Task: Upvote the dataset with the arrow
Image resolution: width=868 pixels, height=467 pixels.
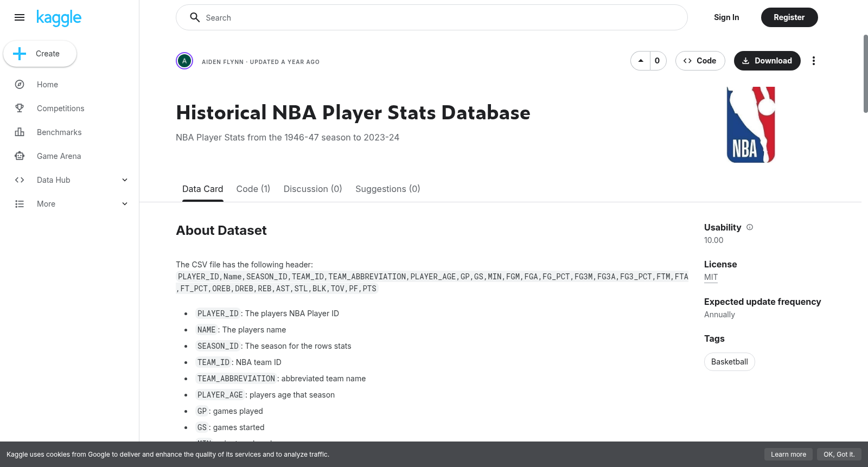Action: tap(641, 61)
